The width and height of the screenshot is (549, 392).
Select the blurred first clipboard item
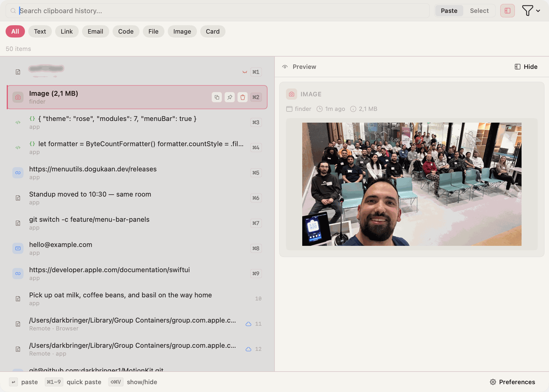[137, 72]
